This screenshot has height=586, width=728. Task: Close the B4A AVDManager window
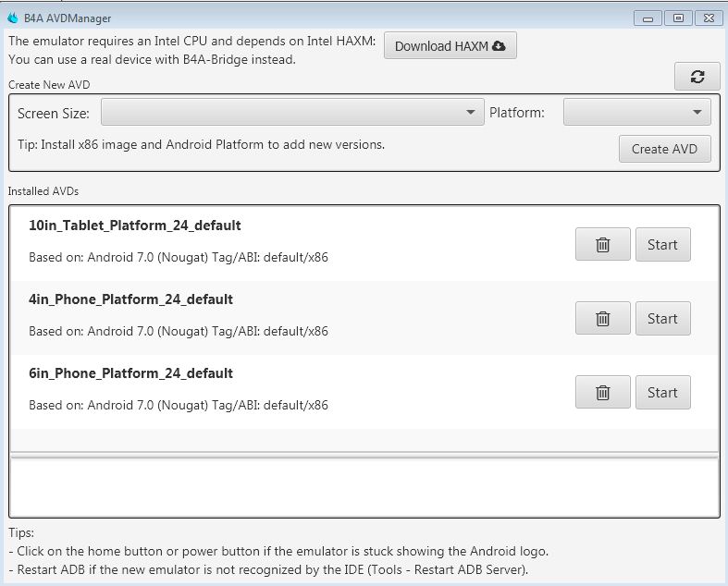click(x=708, y=18)
